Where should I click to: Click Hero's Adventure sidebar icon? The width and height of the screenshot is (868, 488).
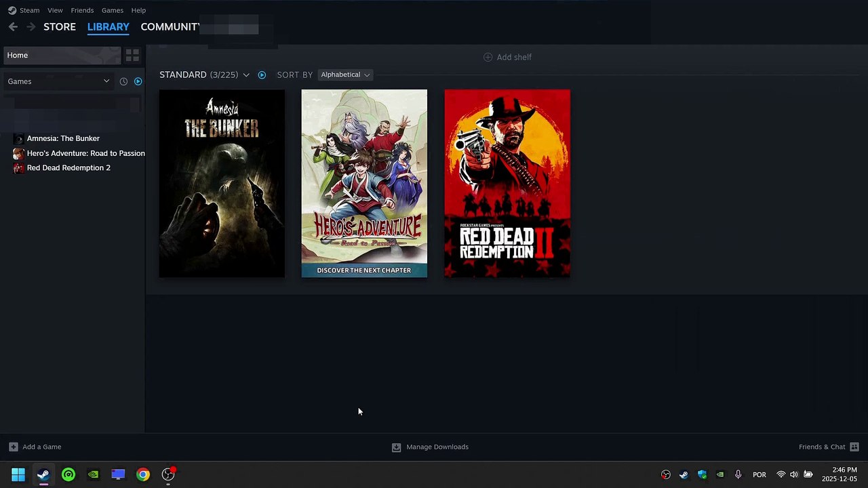(18, 153)
